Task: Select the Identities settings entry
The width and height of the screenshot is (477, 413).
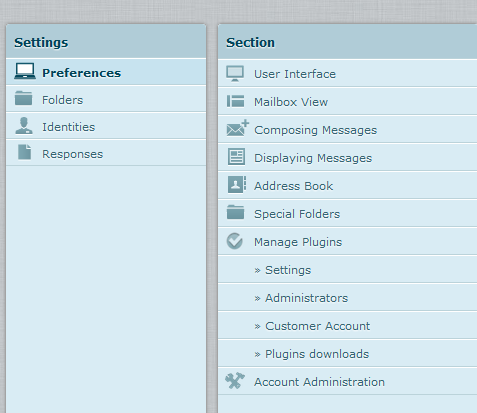Action: [x=106, y=126]
